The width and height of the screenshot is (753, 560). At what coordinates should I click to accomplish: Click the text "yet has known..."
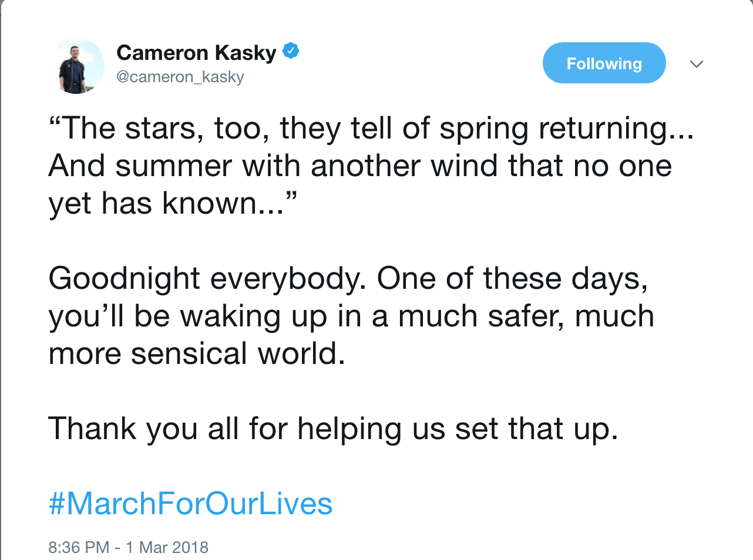pos(173,204)
